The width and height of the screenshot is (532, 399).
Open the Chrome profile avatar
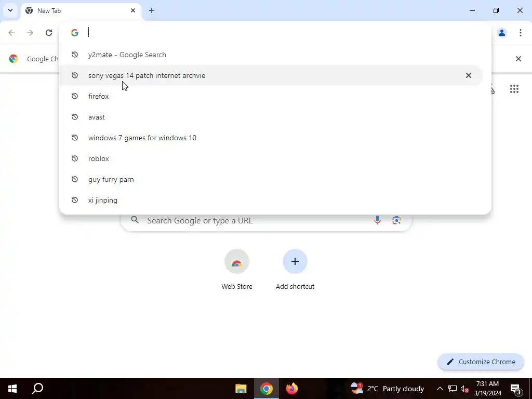(502, 33)
